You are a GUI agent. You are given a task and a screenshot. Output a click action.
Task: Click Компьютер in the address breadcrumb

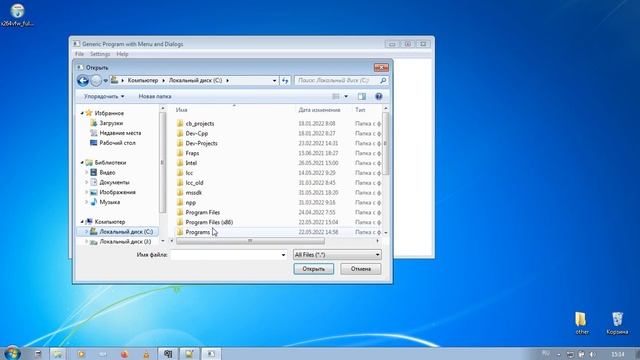point(142,80)
